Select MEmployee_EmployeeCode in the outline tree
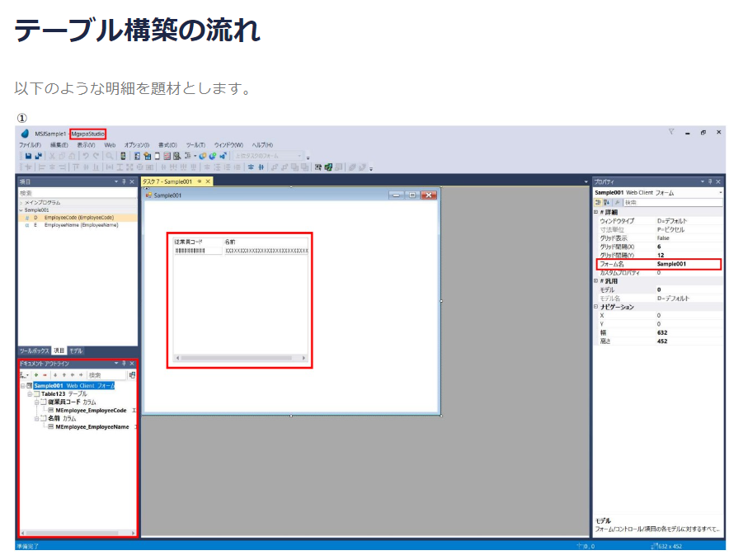The width and height of the screenshot is (729, 560). 91,410
